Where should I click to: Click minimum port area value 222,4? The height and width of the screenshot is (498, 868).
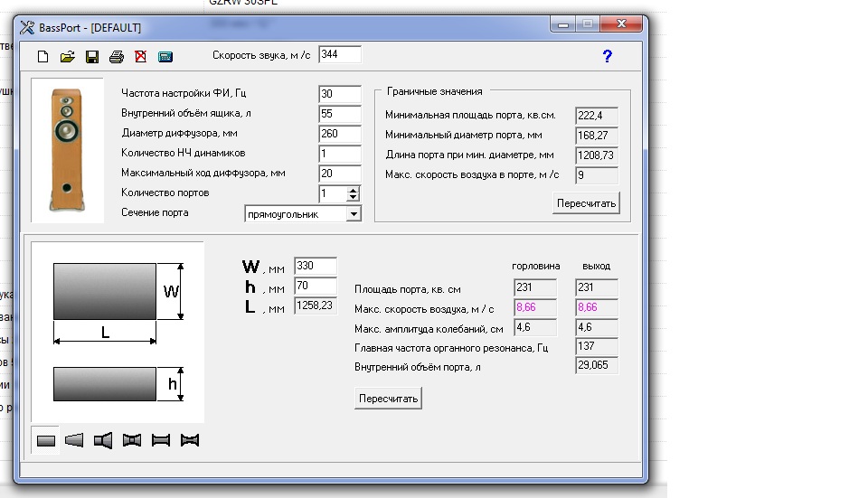597,115
